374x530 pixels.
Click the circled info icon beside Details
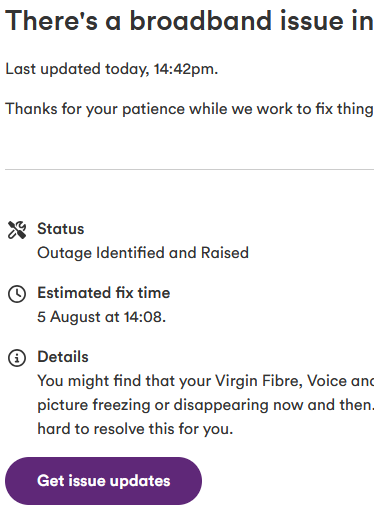(17, 358)
